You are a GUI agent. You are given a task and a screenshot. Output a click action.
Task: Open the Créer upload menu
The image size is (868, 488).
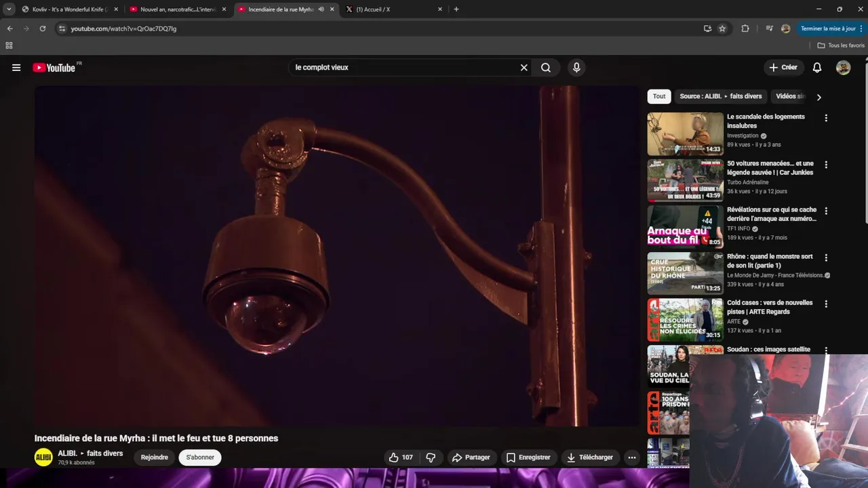[x=783, y=68]
